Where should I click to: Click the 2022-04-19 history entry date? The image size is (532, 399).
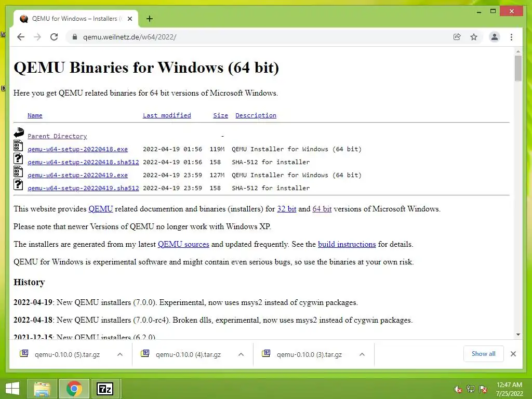click(33, 302)
